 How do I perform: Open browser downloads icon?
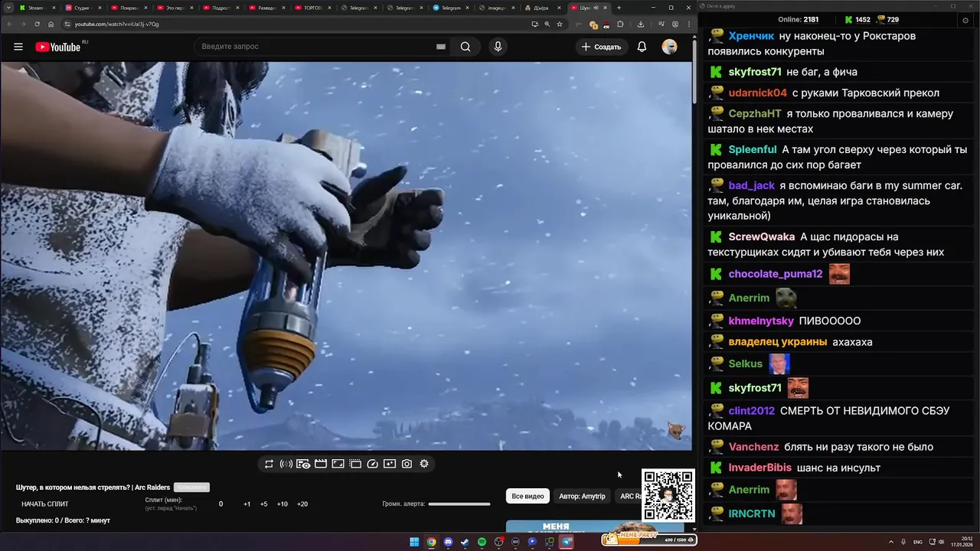(641, 24)
